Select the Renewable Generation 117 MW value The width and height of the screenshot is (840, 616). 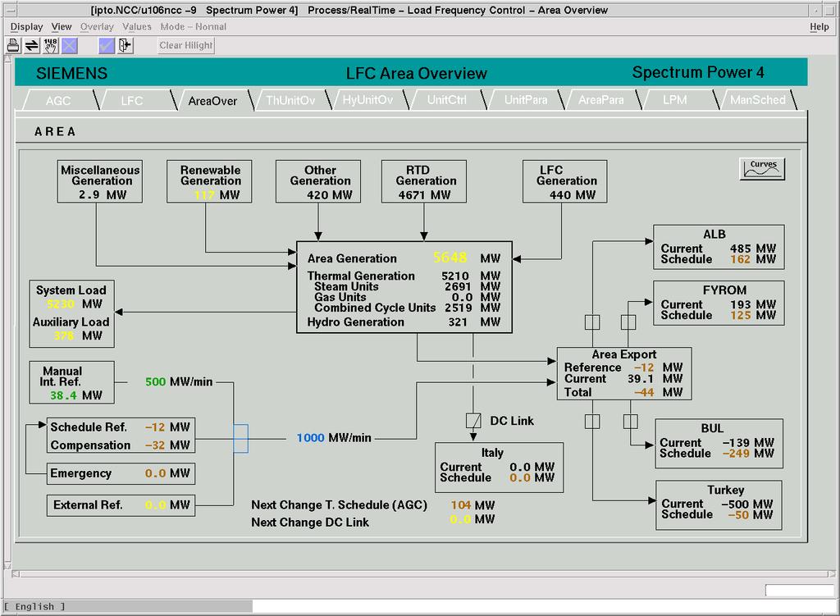204,195
